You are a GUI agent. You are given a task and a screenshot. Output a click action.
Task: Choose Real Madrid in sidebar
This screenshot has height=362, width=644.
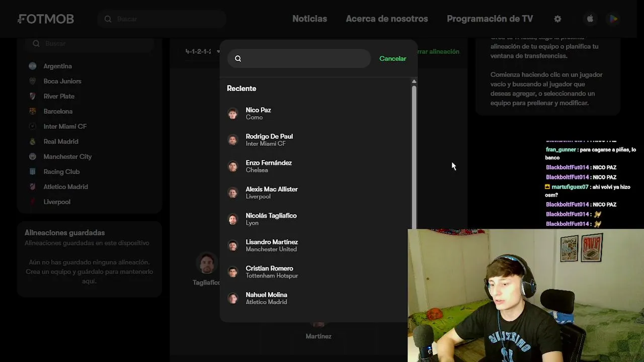pyautogui.click(x=61, y=141)
